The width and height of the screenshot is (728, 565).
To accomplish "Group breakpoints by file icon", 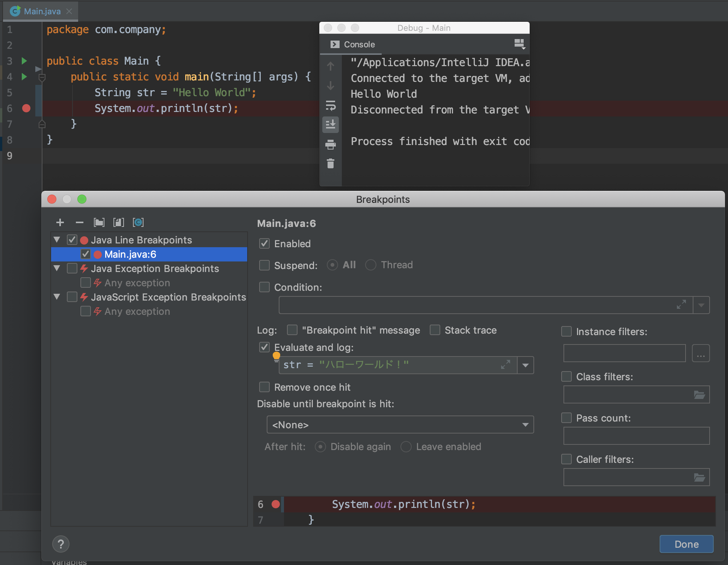I will [x=119, y=222].
